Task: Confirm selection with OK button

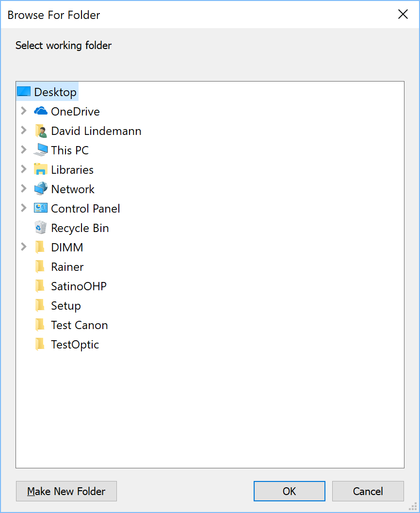Action: tap(289, 491)
